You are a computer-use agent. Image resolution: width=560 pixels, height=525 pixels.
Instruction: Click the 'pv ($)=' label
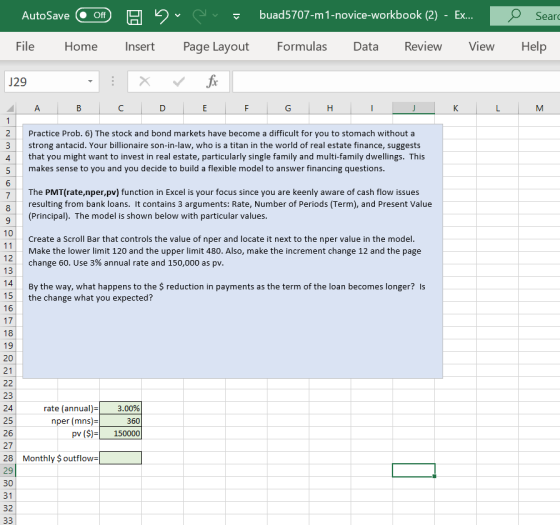click(x=85, y=434)
